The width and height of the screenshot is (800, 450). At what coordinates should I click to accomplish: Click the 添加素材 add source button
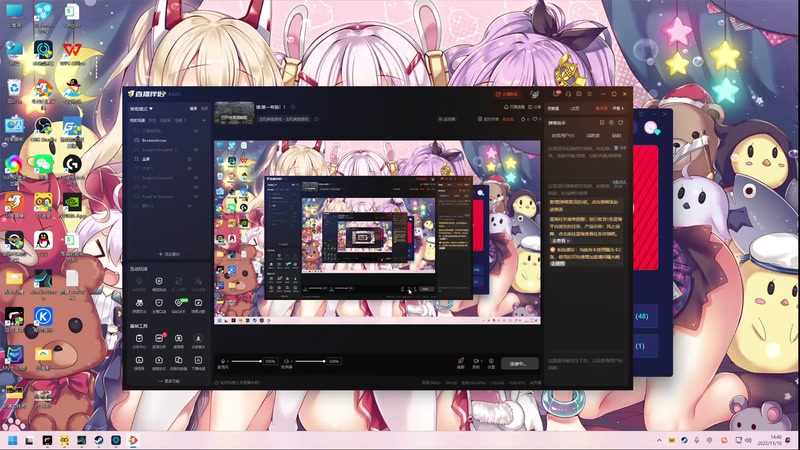pyautogui.click(x=169, y=254)
